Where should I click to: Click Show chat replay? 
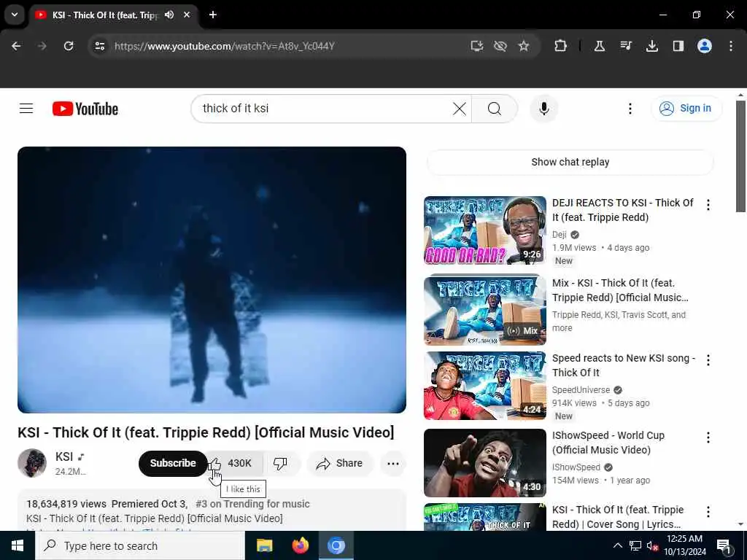click(570, 162)
